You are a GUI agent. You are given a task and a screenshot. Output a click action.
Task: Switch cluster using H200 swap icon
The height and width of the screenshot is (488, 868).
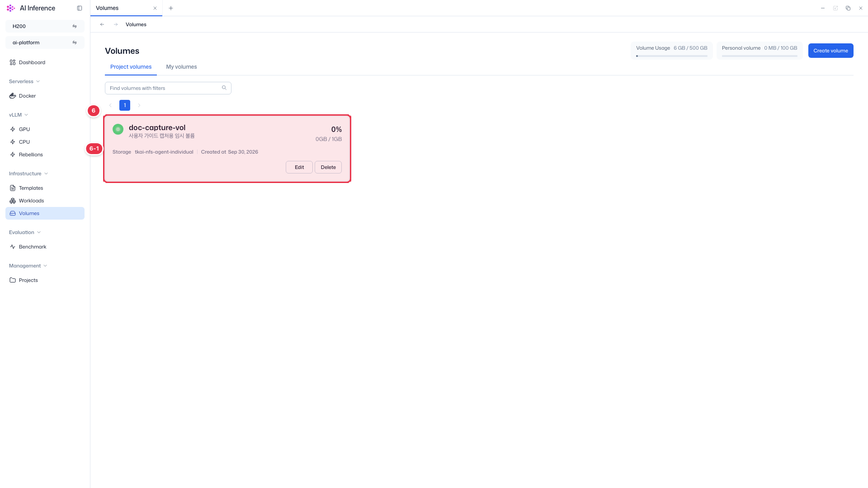click(75, 26)
